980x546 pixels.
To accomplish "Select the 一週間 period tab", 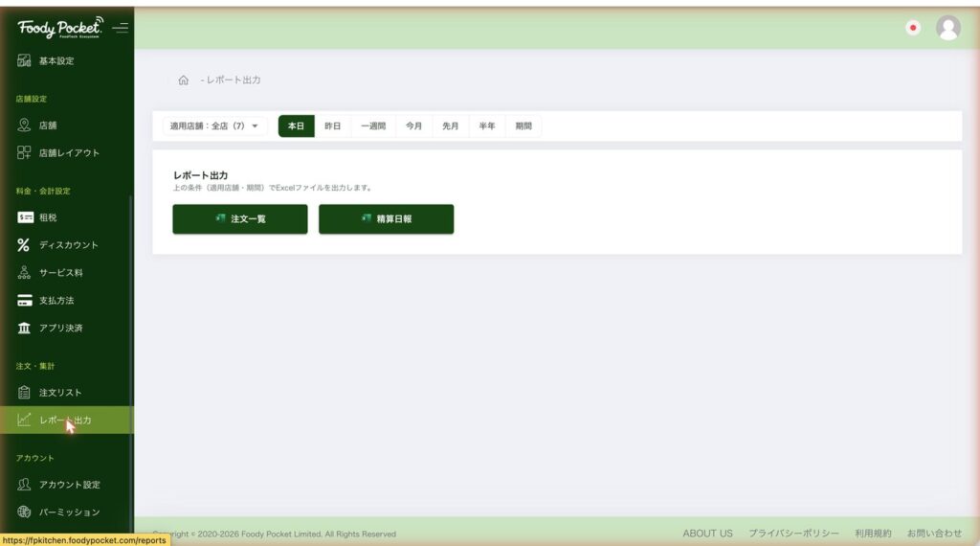I will click(373, 125).
